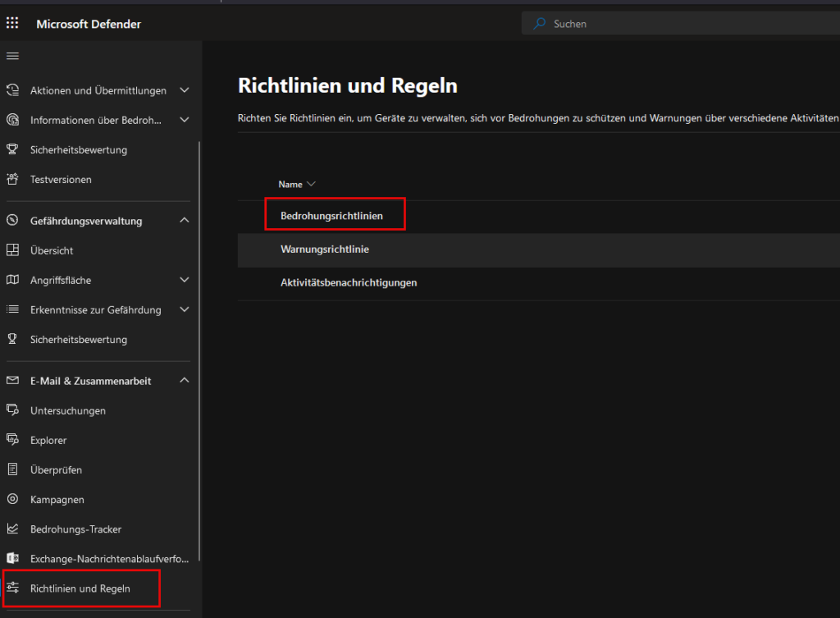Open the Aktivitätsbenachrichtigungen entry
Viewport: 840px width, 618px height.
pyautogui.click(x=349, y=282)
